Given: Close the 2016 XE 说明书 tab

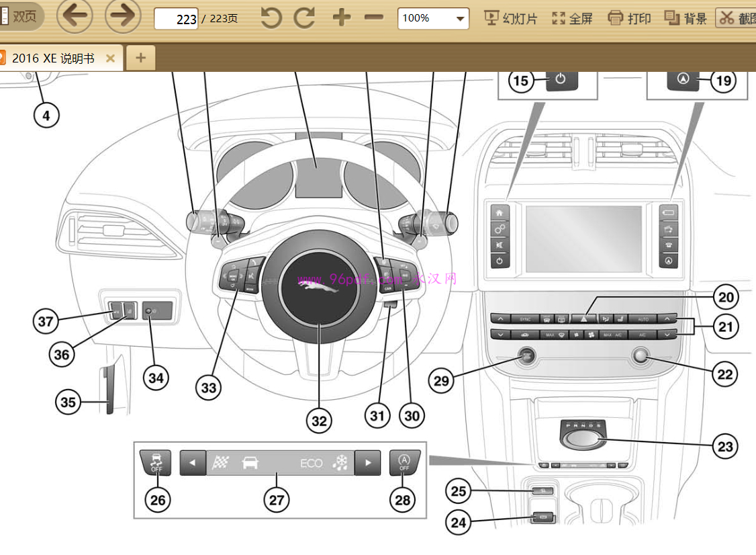Looking at the screenshot, I should 111,58.
